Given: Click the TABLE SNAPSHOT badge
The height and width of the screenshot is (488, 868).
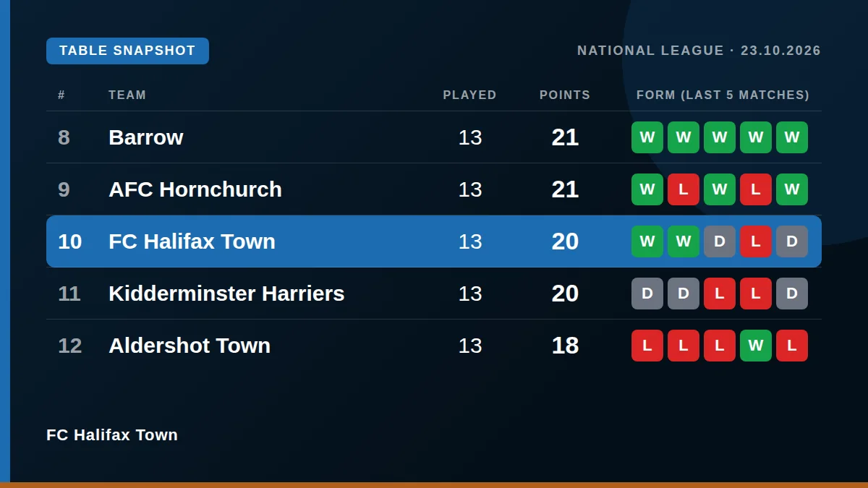Looking at the screenshot, I should [127, 51].
